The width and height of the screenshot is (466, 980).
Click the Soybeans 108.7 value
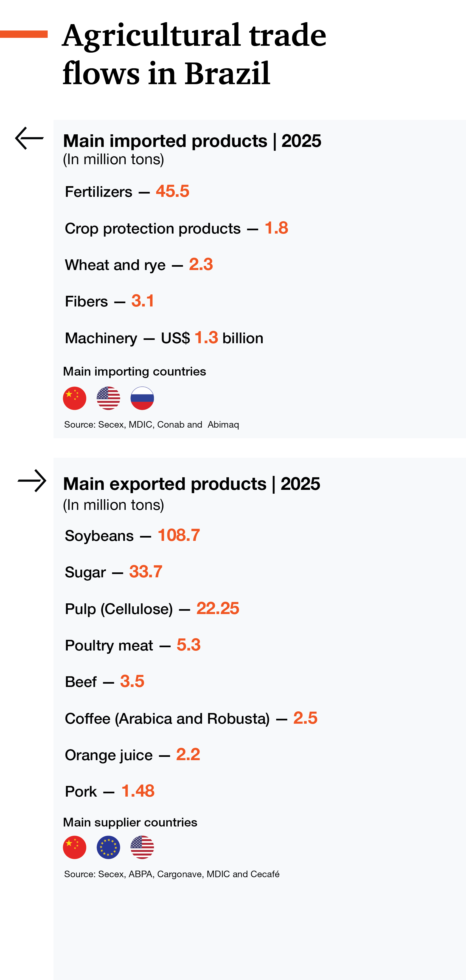(x=179, y=535)
